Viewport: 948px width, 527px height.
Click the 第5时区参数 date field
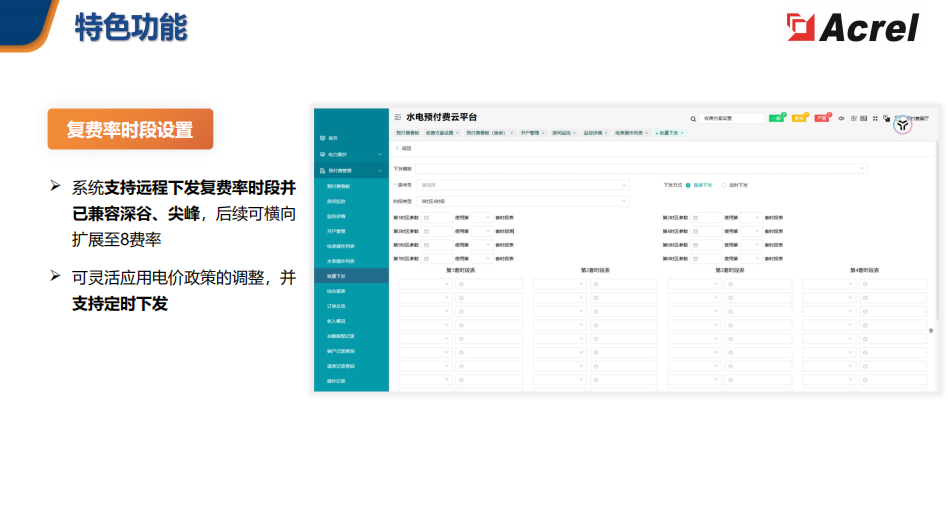[x=437, y=245]
